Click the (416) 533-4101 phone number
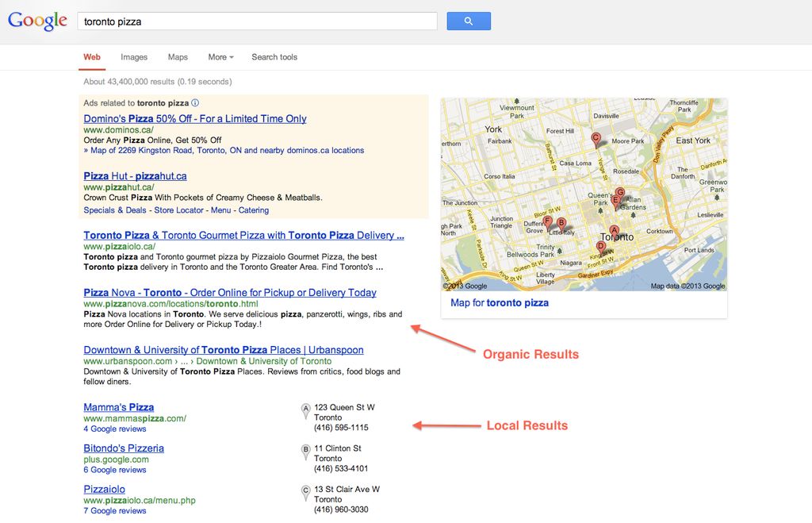This screenshot has height=523, width=812. (341, 468)
